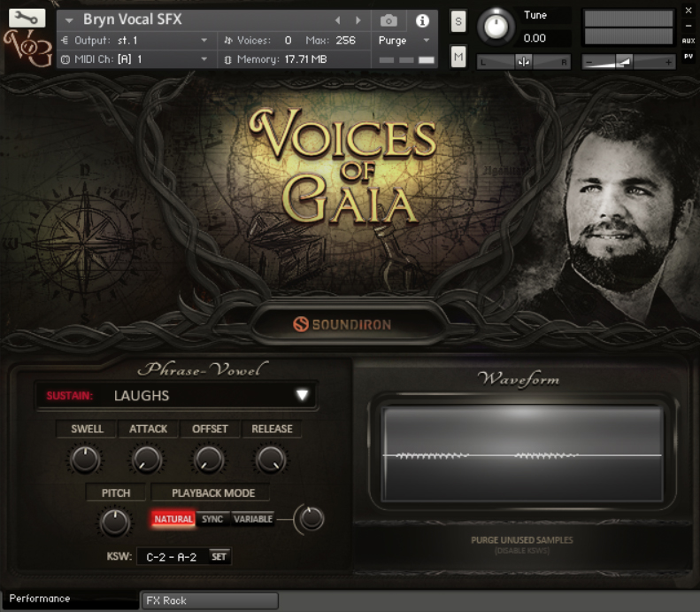Go to previous instrument arrow
Screen dimensions: 700x612
click(x=338, y=20)
